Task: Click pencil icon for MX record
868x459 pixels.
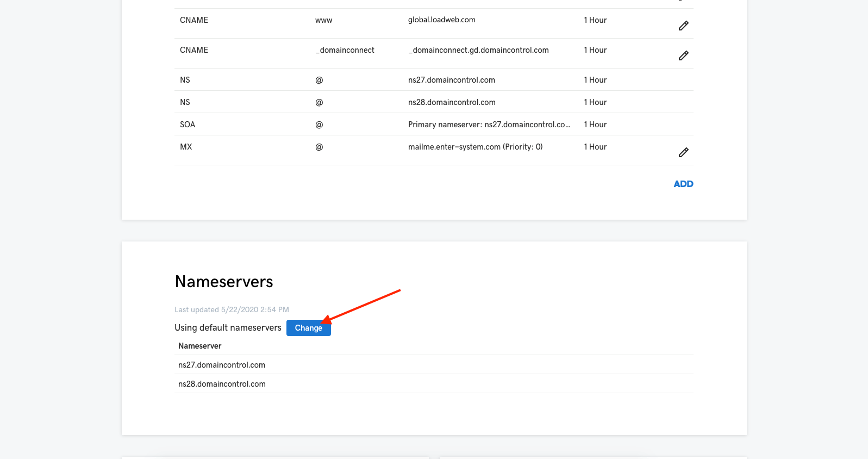Action: click(x=683, y=152)
